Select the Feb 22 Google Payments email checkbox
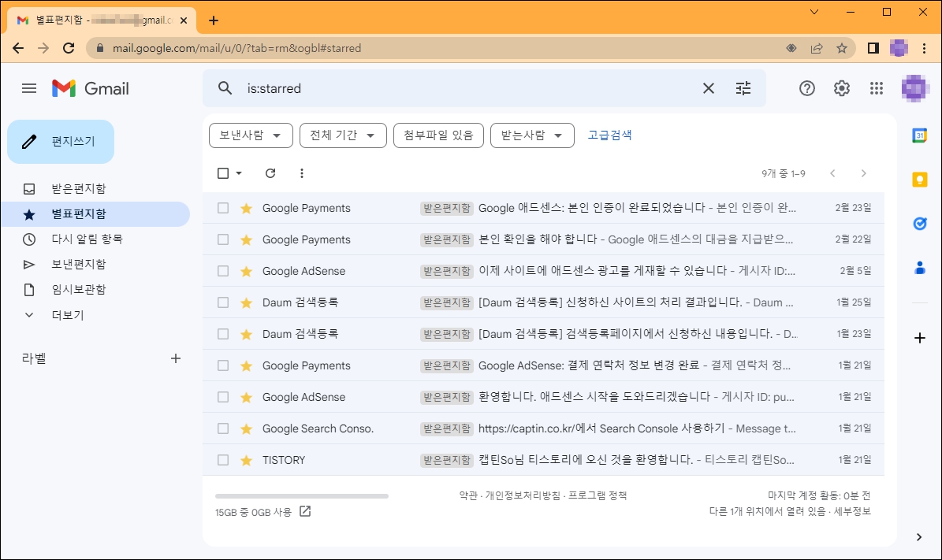This screenshot has height=560, width=942. pos(223,239)
